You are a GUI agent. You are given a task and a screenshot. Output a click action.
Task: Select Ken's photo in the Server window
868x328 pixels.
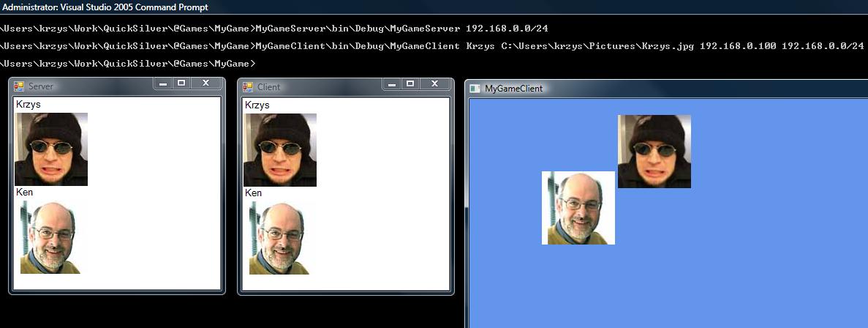(x=50, y=237)
